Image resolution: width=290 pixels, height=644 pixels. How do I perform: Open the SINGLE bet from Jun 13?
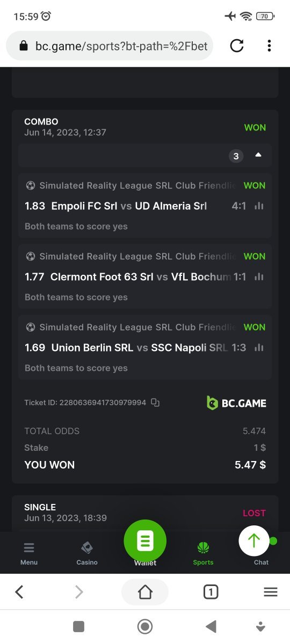tap(145, 513)
